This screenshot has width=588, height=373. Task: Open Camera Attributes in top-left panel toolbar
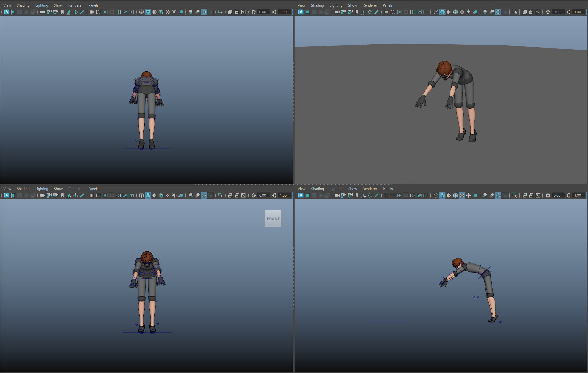point(56,12)
